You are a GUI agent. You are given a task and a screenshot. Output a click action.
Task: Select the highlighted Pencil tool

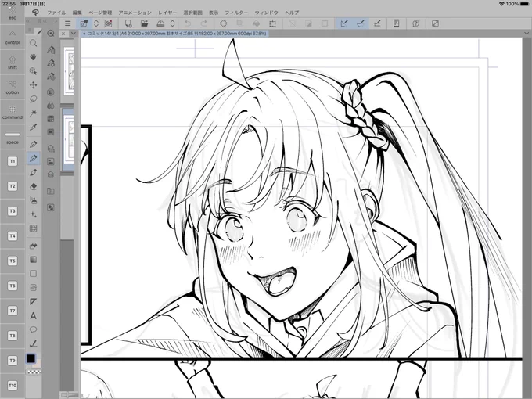pyautogui.click(x=33, y=158)
